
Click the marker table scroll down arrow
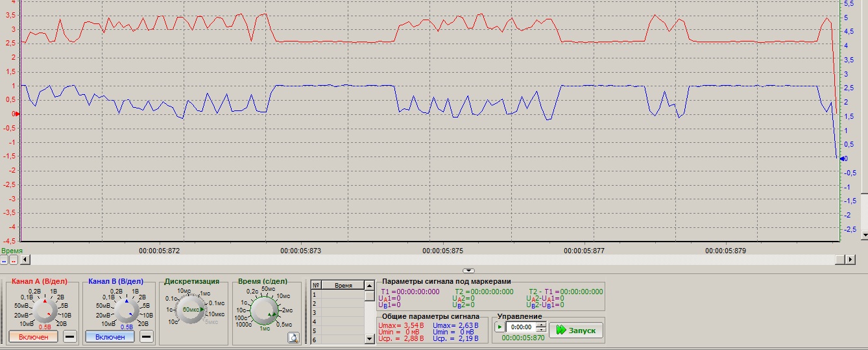point(369,340)
